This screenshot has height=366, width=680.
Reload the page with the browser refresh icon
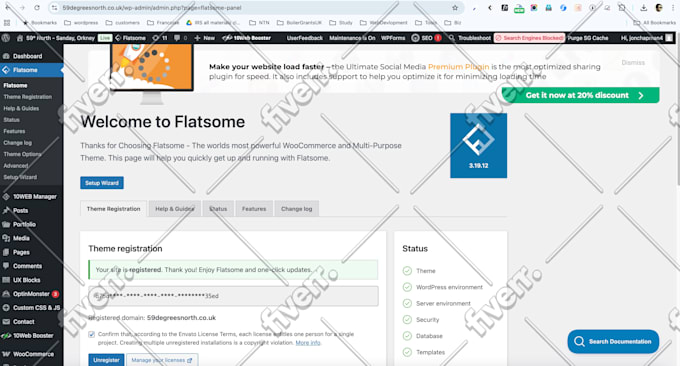tap(37, 8)
